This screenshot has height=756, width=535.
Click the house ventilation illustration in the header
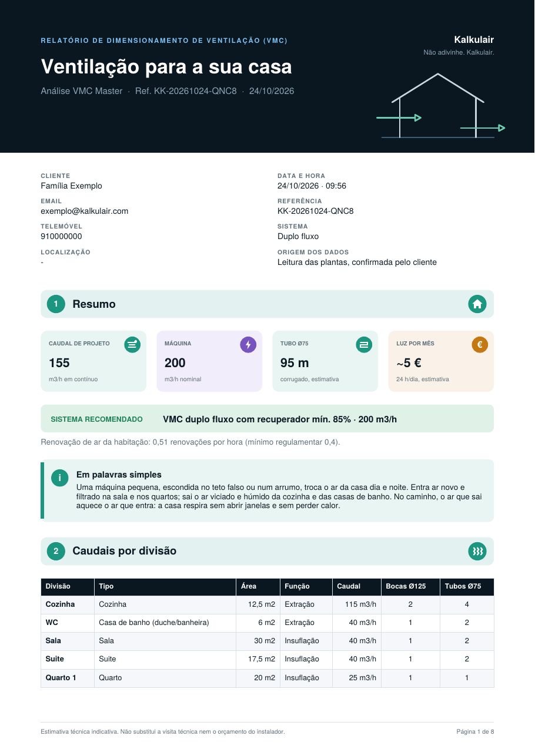pyautogui.click(x=440, y=106)
